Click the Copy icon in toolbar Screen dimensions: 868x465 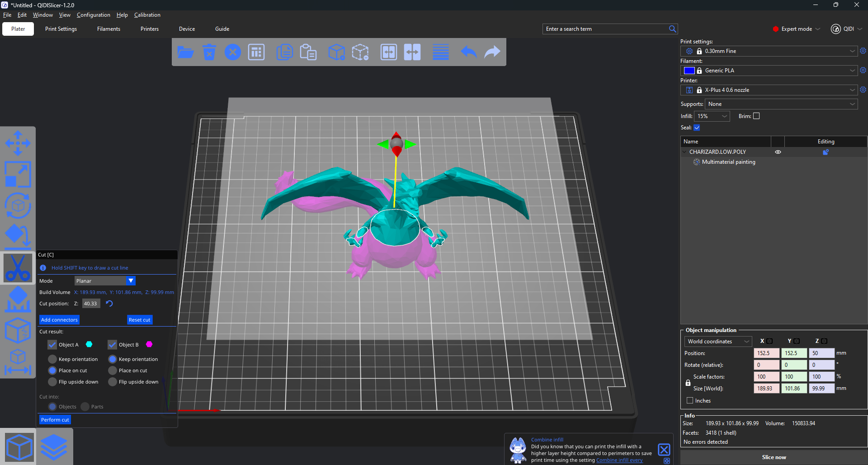[x=284, y=52]
